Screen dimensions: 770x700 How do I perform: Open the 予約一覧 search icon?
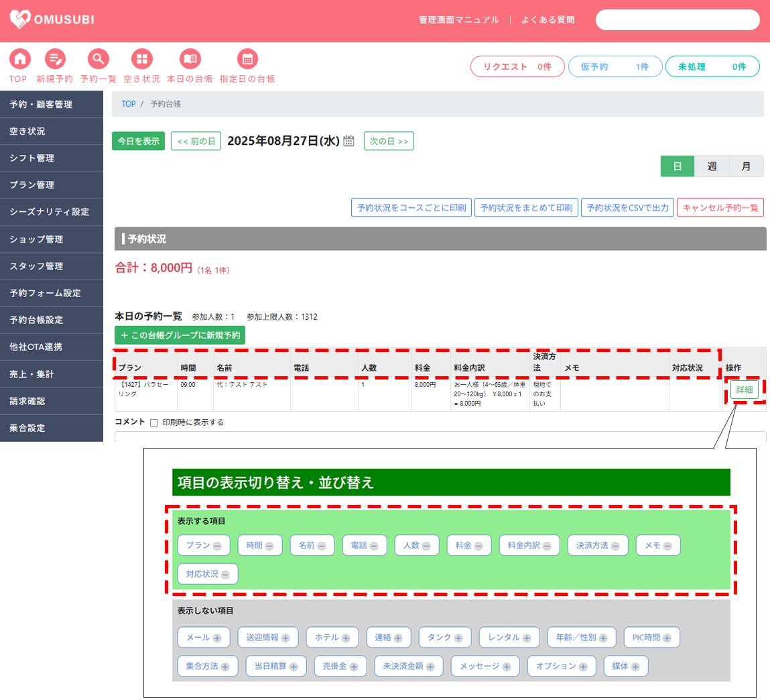(98, 59)
